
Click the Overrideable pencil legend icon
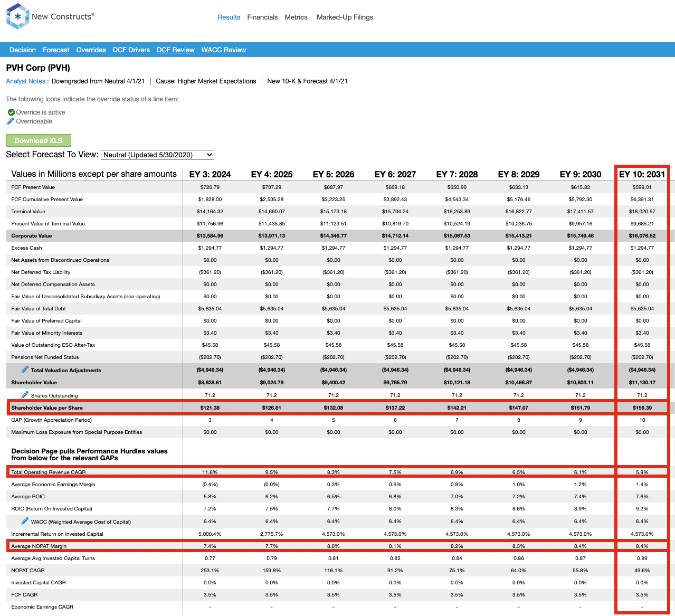(x=11, y=121)
